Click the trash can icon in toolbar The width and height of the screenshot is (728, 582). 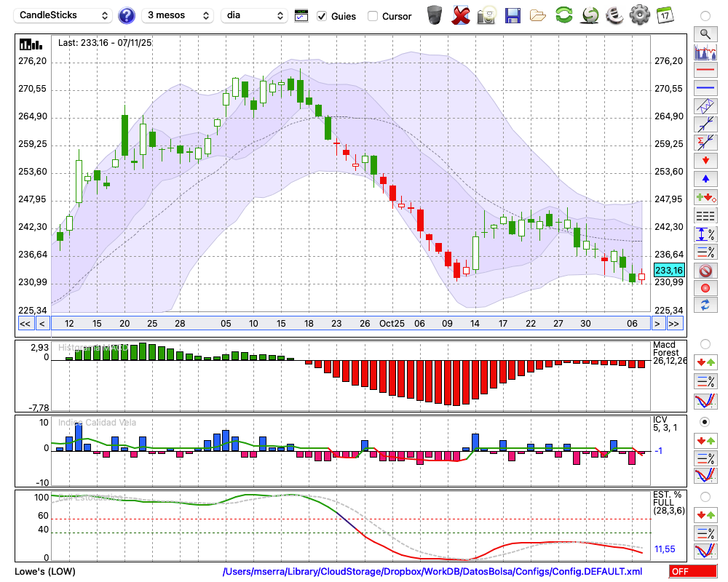pos(434,15)
